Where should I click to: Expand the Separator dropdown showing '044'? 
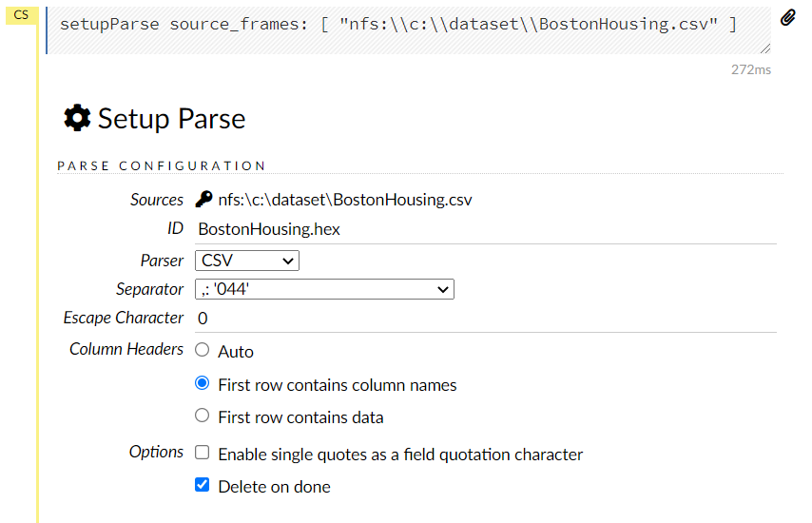[x=324, y=289]
